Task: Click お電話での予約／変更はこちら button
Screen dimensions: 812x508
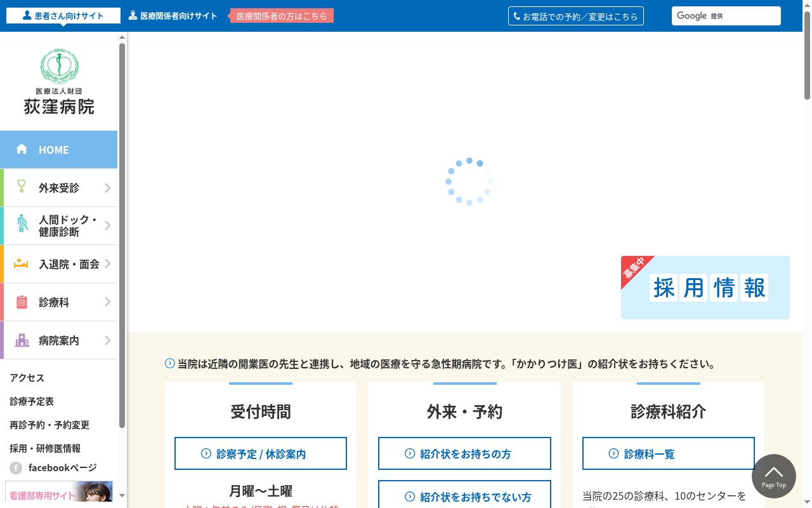Action: pyautogui.click(x=576, y=16)
